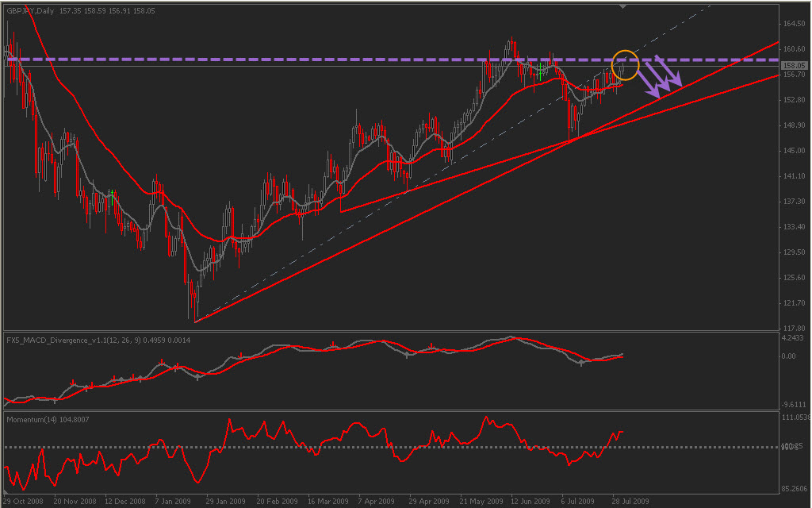Click the 164.50 price axis label

click(795, 24)
